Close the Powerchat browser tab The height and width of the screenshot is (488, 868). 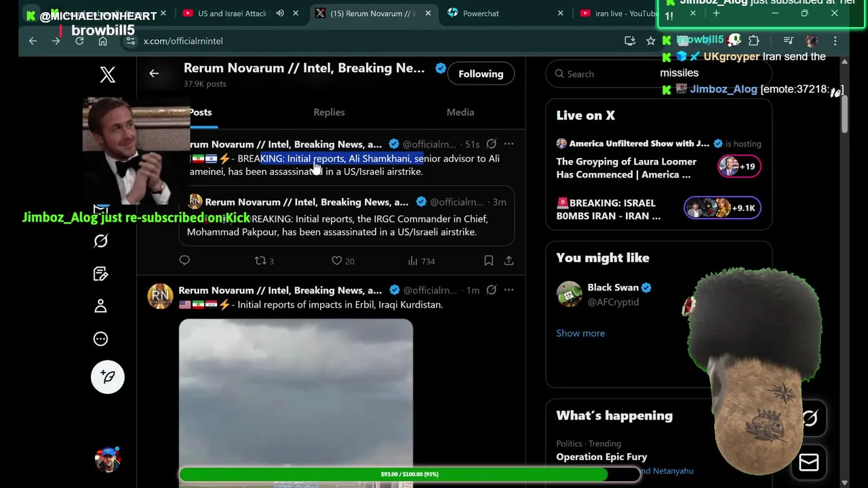tap(560, 14)
